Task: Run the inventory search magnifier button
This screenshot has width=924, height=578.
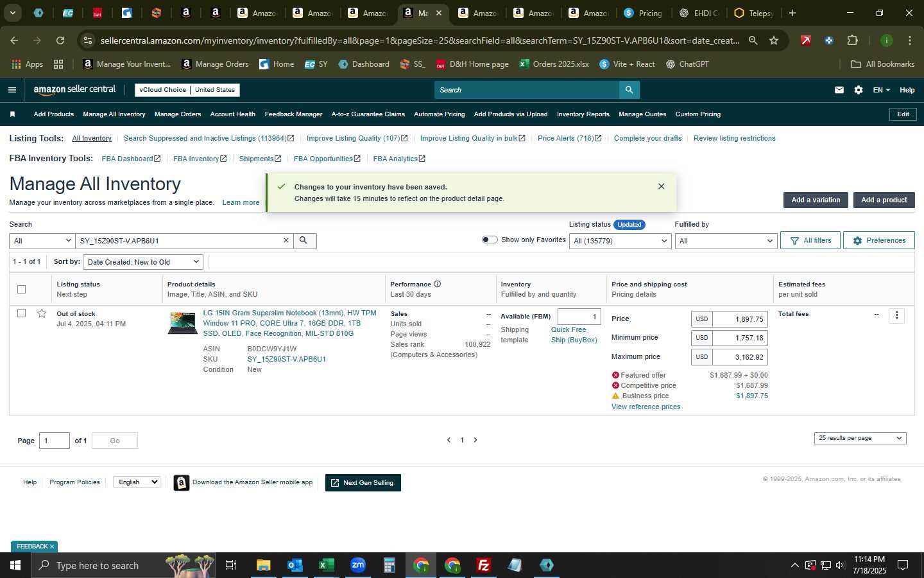Action: click(304, 241)
